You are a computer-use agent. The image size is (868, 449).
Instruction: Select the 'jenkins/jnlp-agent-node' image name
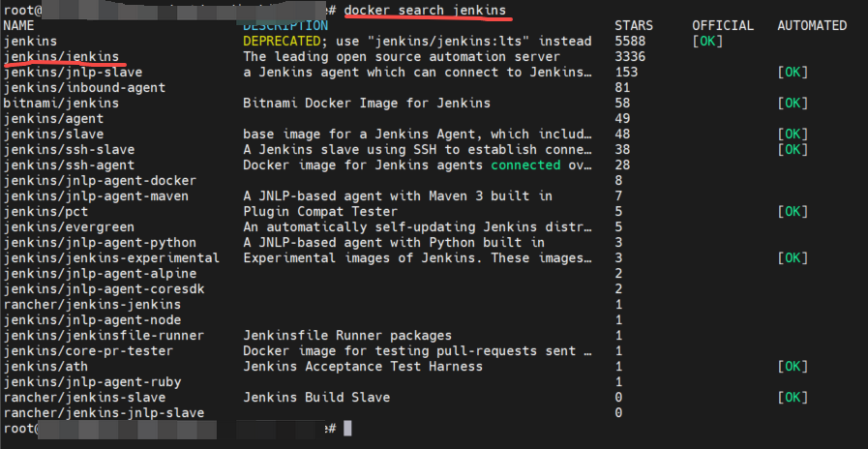click(92, 320)
